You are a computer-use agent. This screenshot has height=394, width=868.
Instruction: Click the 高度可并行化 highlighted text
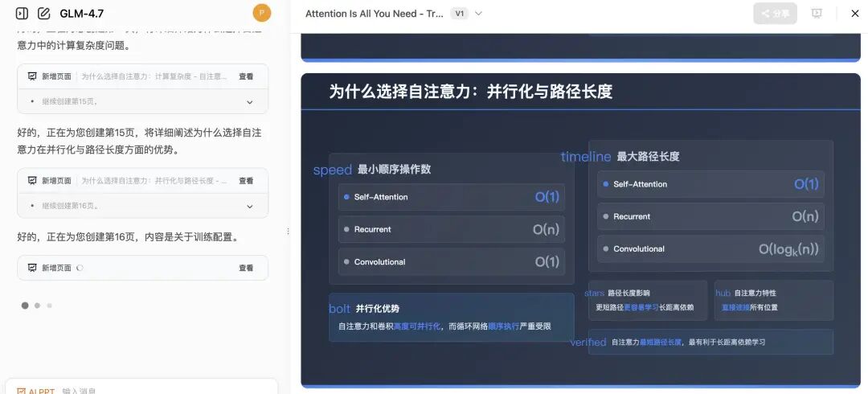click(x=417, y=326)
